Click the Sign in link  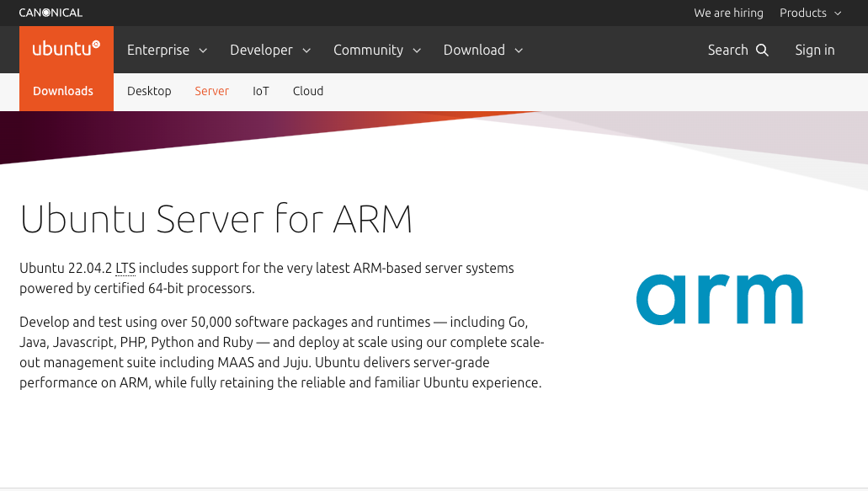coord(815,50)
